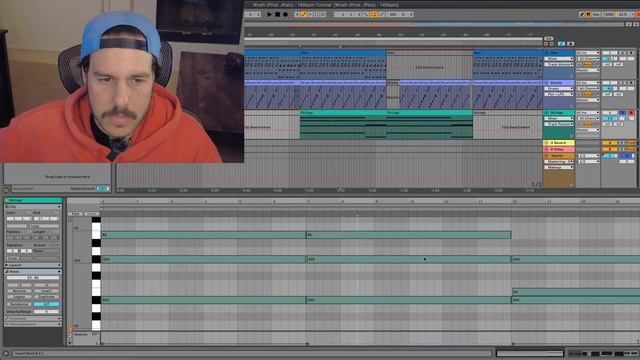Open Drums track device chooser dropdown
The image size is (640, 360).
tap(559, 89)
